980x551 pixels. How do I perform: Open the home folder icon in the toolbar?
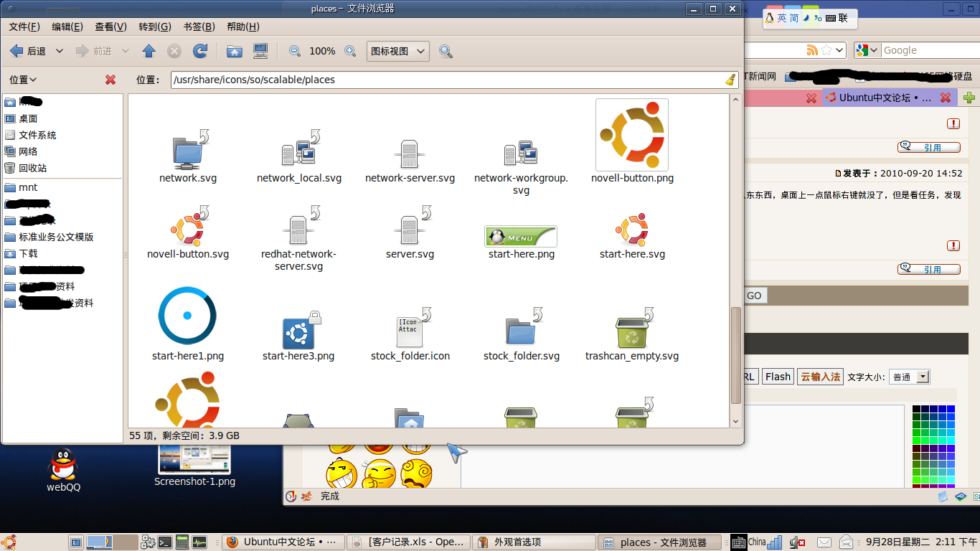click(x=234, y=51)
